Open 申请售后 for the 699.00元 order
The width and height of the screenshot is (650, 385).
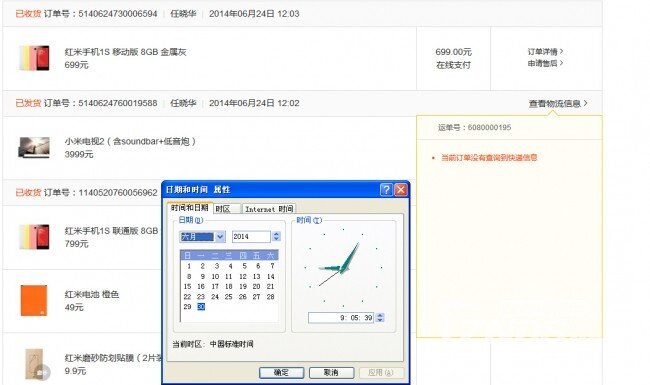[x=545, y=63]
